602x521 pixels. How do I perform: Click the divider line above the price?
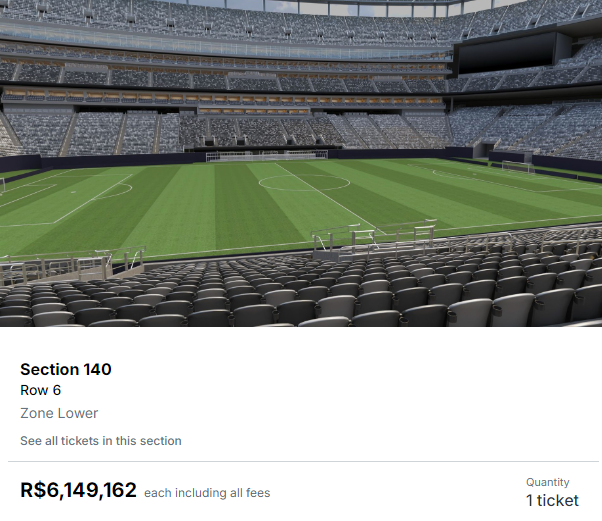pyautogui.click(x=300, y=462)
